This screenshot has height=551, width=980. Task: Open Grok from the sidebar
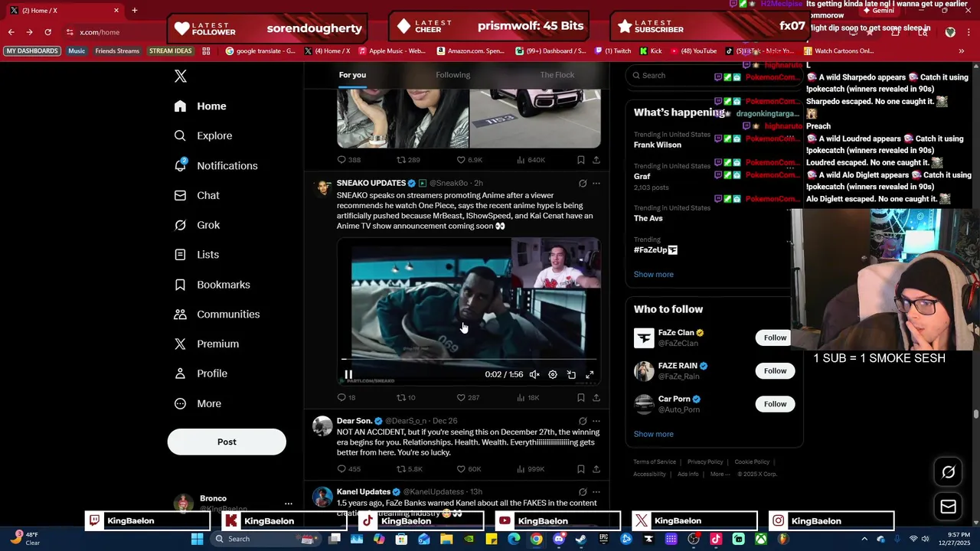[198, 225]
